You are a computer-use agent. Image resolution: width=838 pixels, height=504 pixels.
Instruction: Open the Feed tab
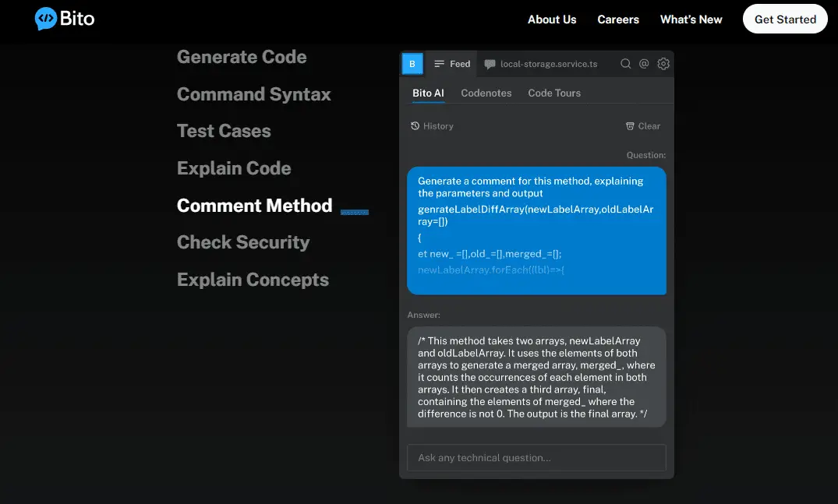pyautogui.click(x=452, y=64)
